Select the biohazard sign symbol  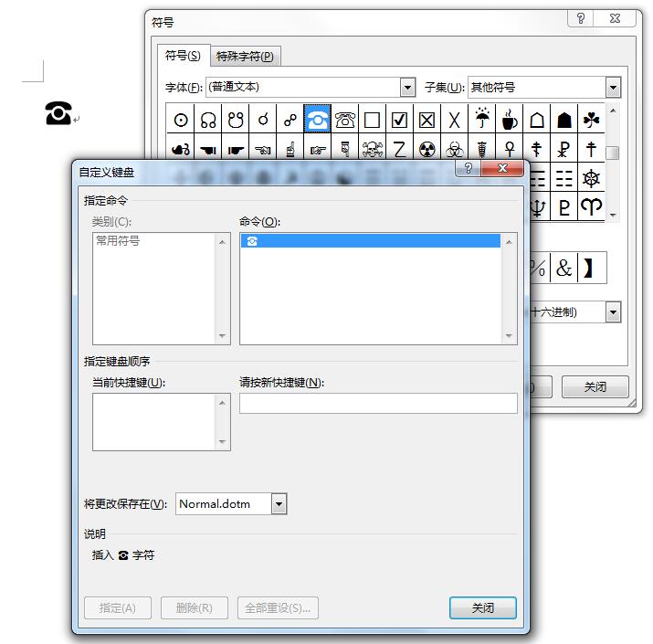454,148
